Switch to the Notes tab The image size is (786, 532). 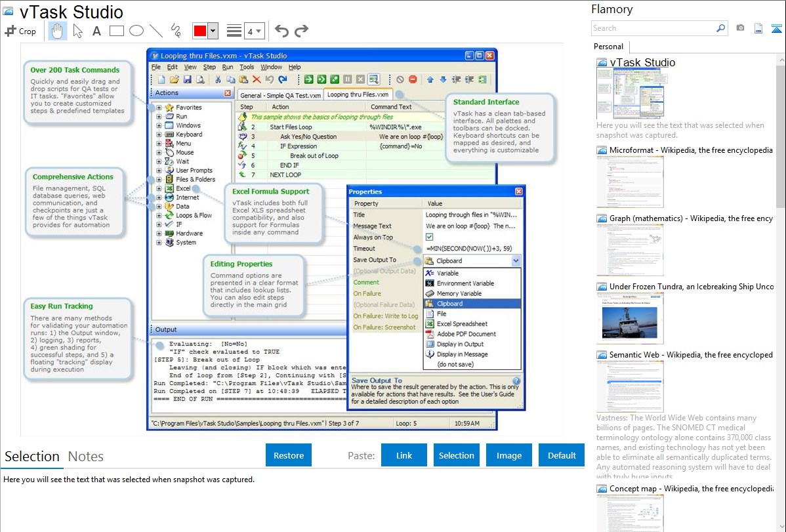click(x=86, y=457)
